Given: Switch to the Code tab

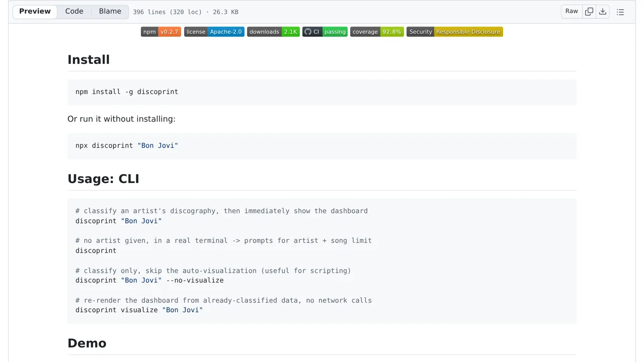Looking at the screenshot, I should (74, 12).
